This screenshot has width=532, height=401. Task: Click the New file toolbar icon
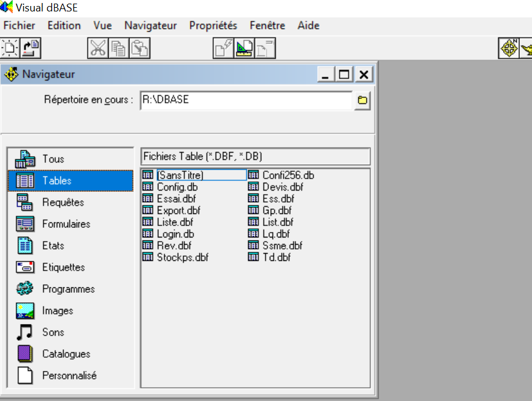(x=10, y=48)
